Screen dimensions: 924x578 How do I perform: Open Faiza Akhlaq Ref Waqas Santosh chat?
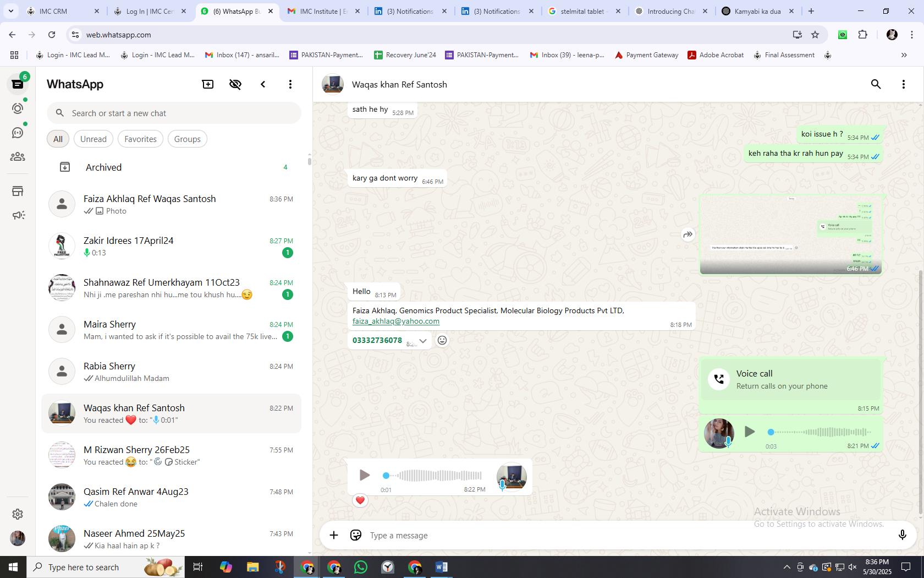tap(172, 204)
